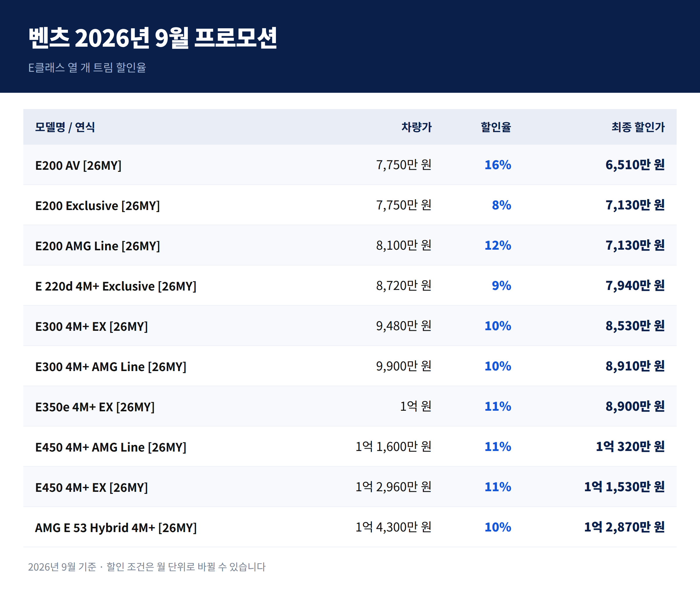
Task: Click the 16% discount rate
Action: click(498, 165)
